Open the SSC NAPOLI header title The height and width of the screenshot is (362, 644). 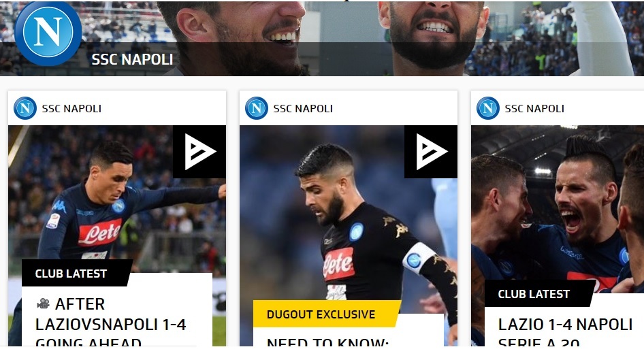pos(132,59)
